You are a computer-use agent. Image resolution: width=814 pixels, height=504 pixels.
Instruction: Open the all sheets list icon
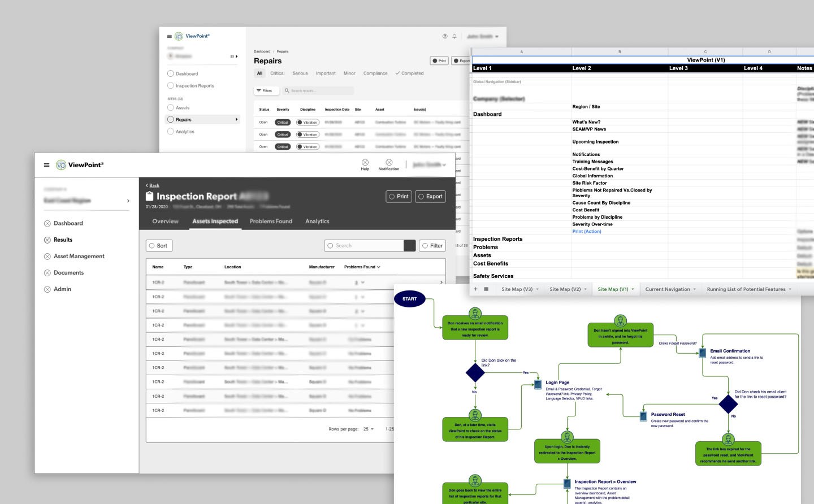tap(486, 289)
